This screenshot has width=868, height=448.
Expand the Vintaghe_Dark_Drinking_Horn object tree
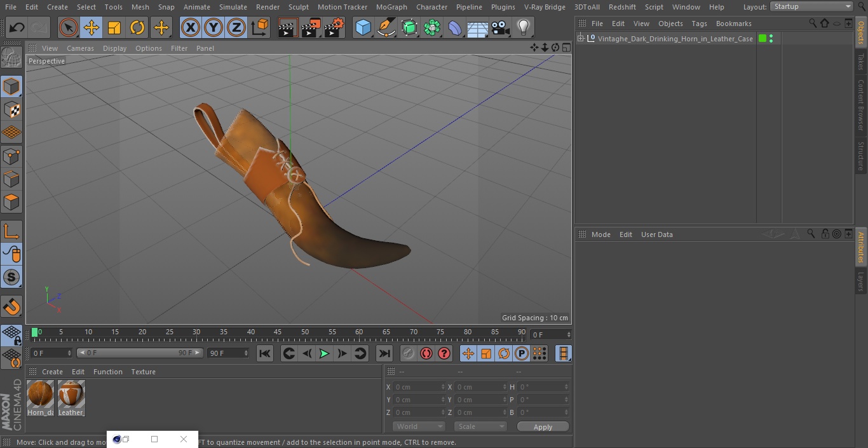(x=580, y=39)
